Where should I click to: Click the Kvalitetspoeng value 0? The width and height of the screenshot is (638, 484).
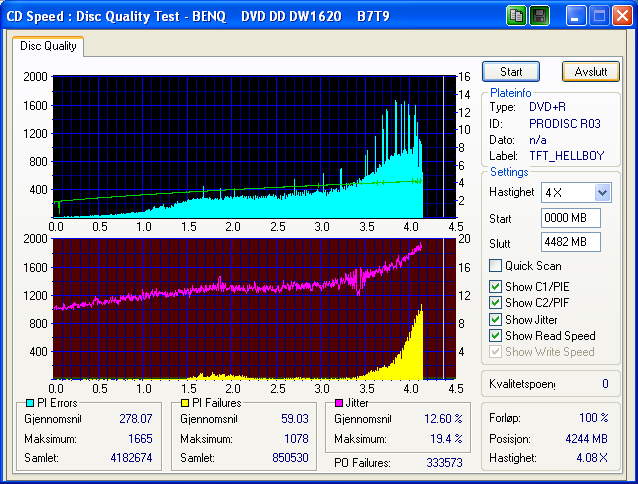tap(605, 384)
